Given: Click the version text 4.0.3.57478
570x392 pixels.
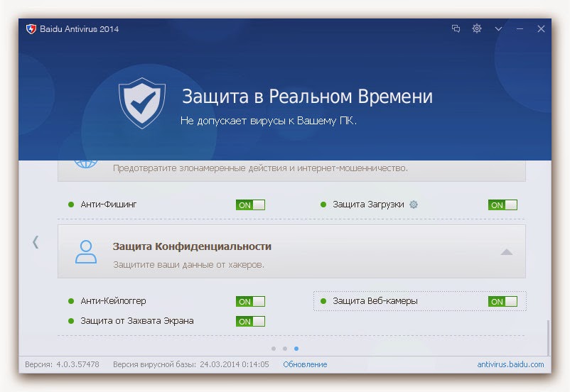Looking at the screenshot, I should click(77, 364).
